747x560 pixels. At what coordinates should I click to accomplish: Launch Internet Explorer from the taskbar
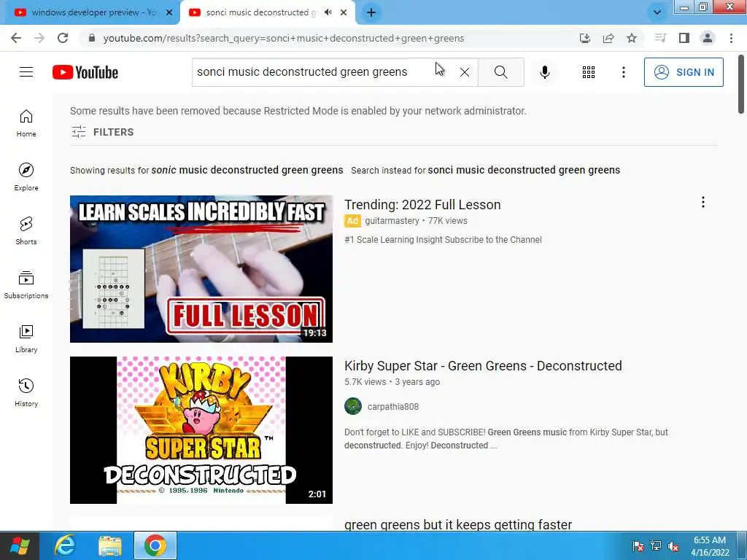(65, 545)
